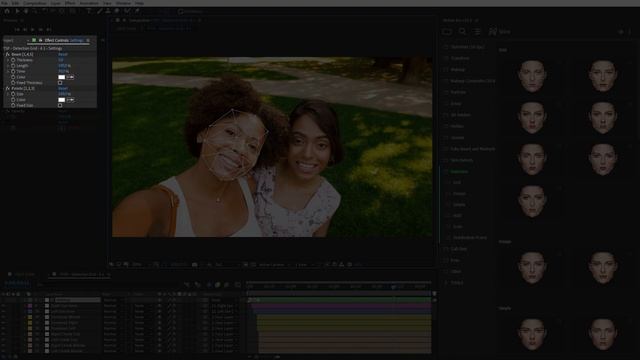
Task: Click the Wire button in right panel
Action: click(500, 31)
